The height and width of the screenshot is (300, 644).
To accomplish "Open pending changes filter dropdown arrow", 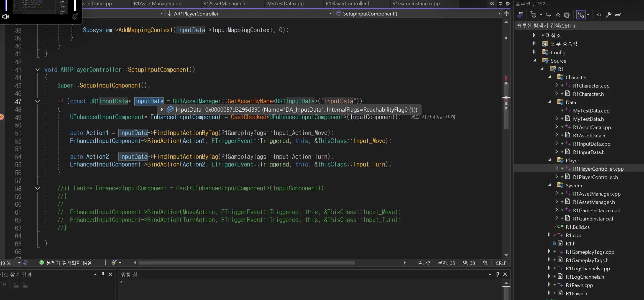I will click(541, 15).
